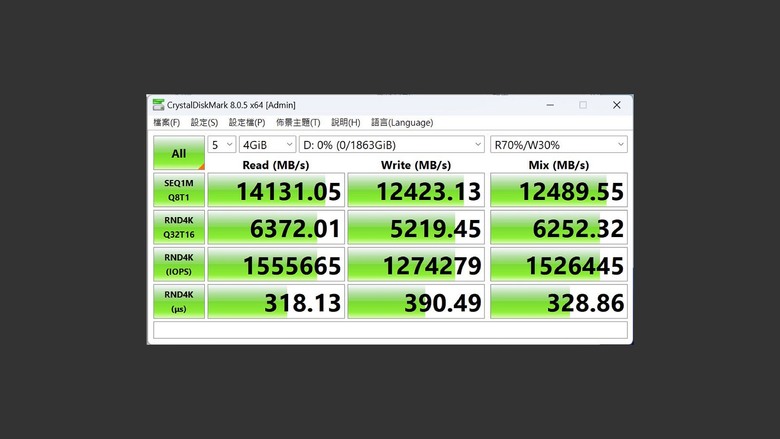Click the disabled maximize button

point(583,105)
